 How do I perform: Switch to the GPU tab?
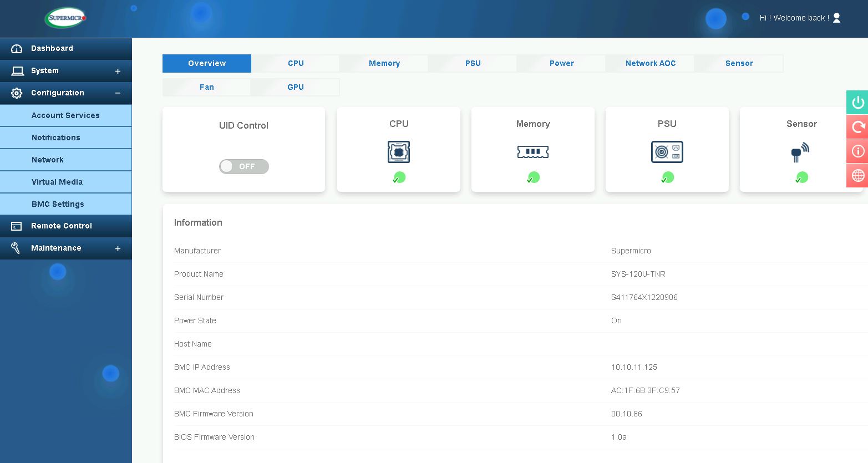click(x=295, y=87)
